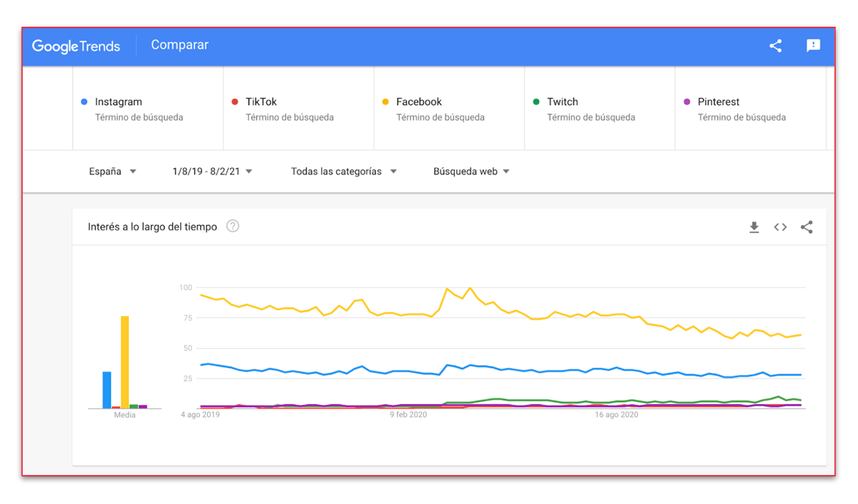Open the 1/8/19 - 8/2/21 date range dropdown

212,172
